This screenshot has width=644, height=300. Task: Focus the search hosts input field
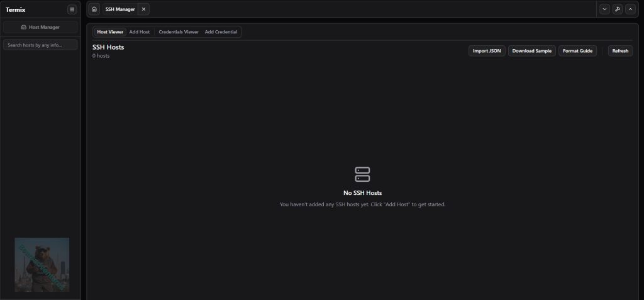(40, 45)
